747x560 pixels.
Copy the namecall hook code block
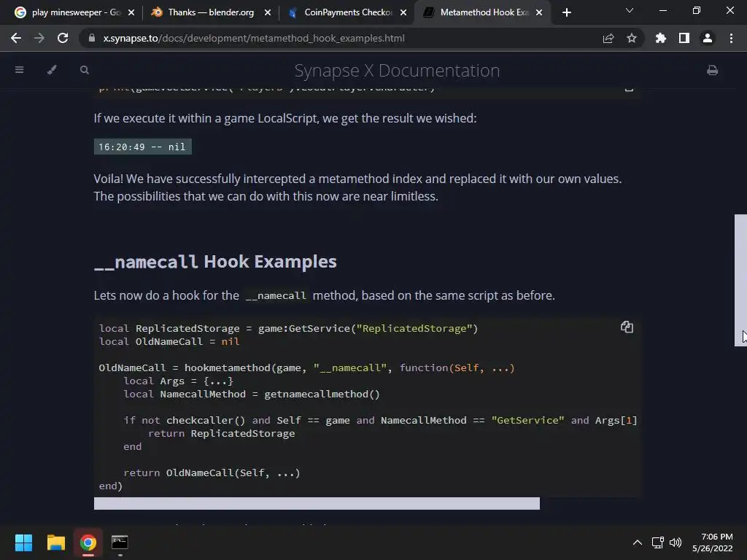tap(627, 327)
